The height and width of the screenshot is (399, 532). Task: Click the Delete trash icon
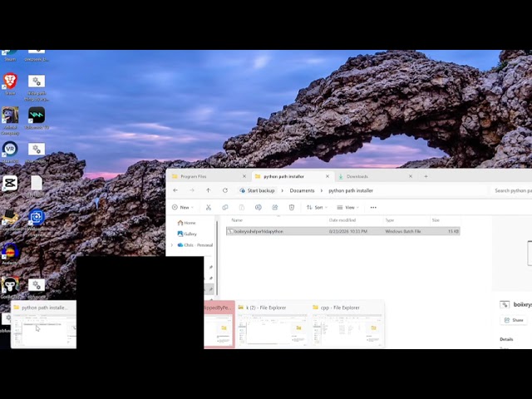(x=292, y=207)
